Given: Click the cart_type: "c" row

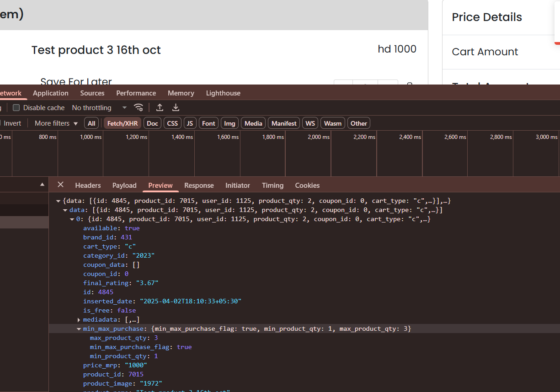Looking at the screenshot, I should pyautogui.click(x=109, y=247).
